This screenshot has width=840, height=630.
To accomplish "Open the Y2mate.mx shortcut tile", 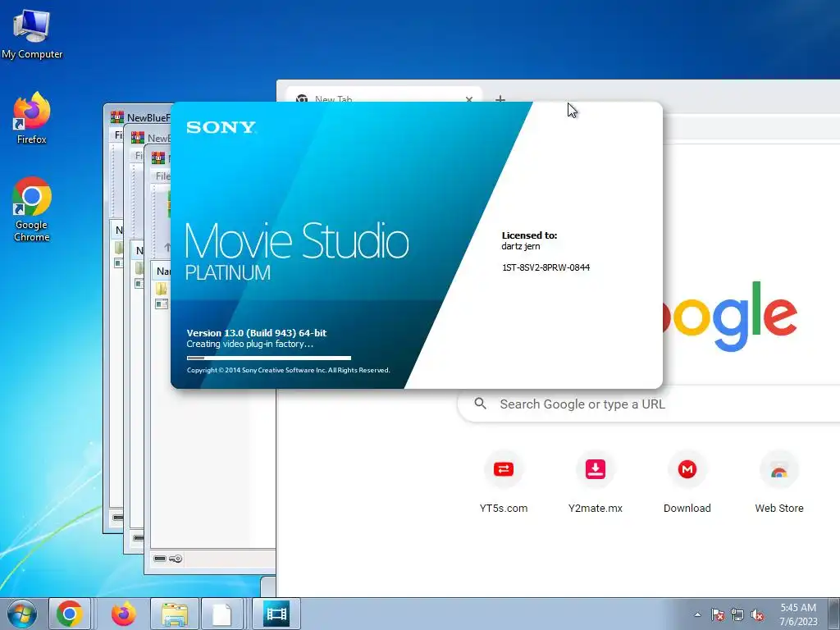I will click(596, 482).
